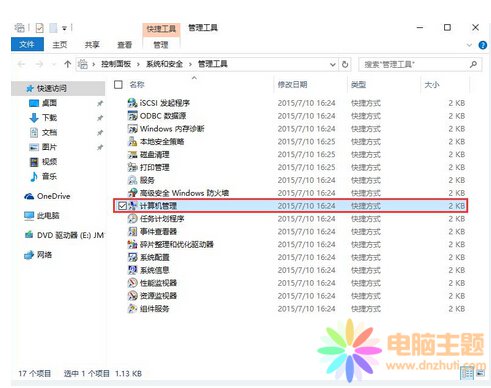Sort by the 大小 column header
This screenshot has width=491, height=388.
pos(432,85)
